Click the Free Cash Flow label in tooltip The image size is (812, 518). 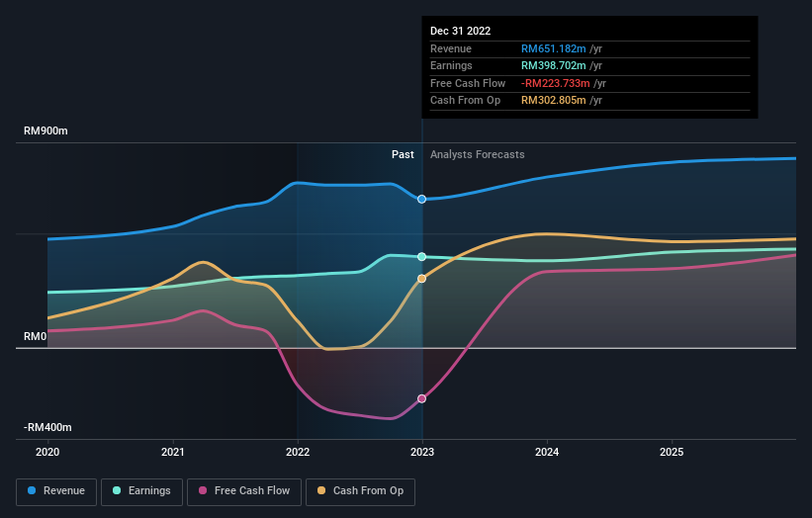click(x=468, y=83)
